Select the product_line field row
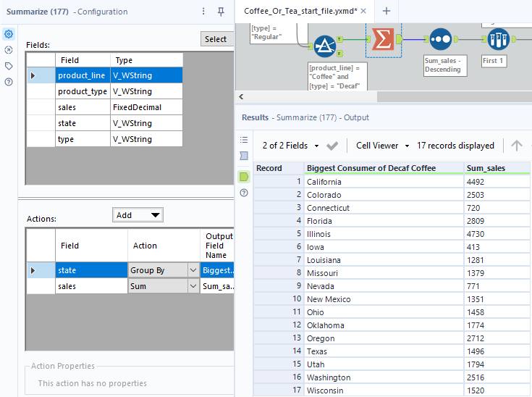The height and width of the screenshot is (397, 532). coord(105,75)
